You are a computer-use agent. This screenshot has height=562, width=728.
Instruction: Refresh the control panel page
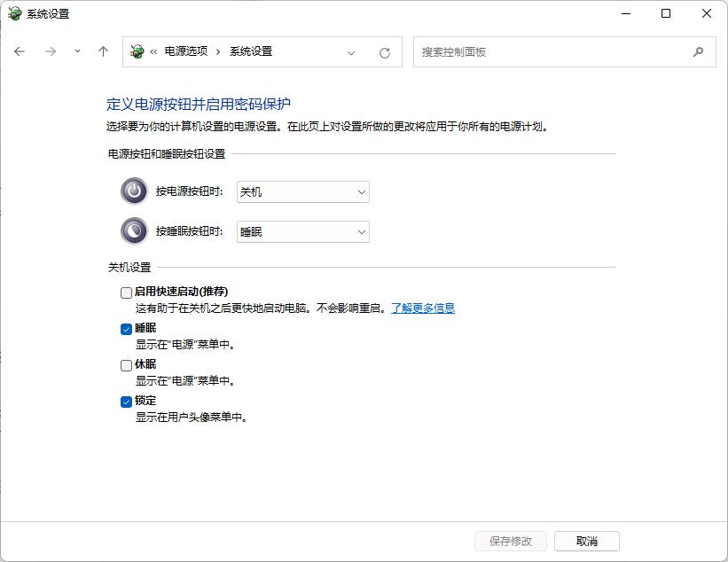[x=385, y=53]
